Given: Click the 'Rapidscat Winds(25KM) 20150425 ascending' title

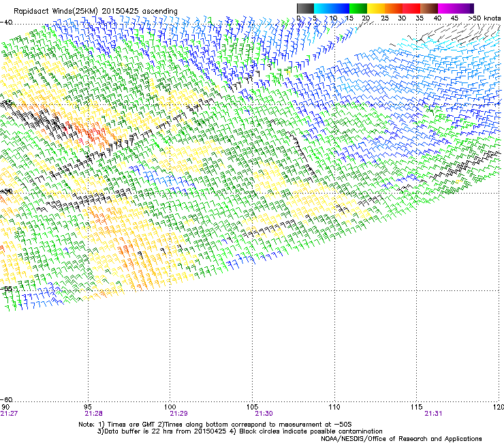Looking at the screenshot, I should (x=95, y=12).
